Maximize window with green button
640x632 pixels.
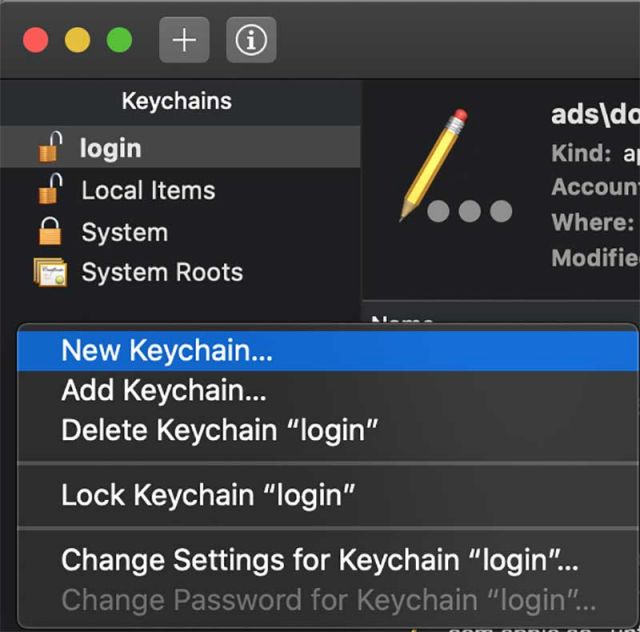coord(119,40)
